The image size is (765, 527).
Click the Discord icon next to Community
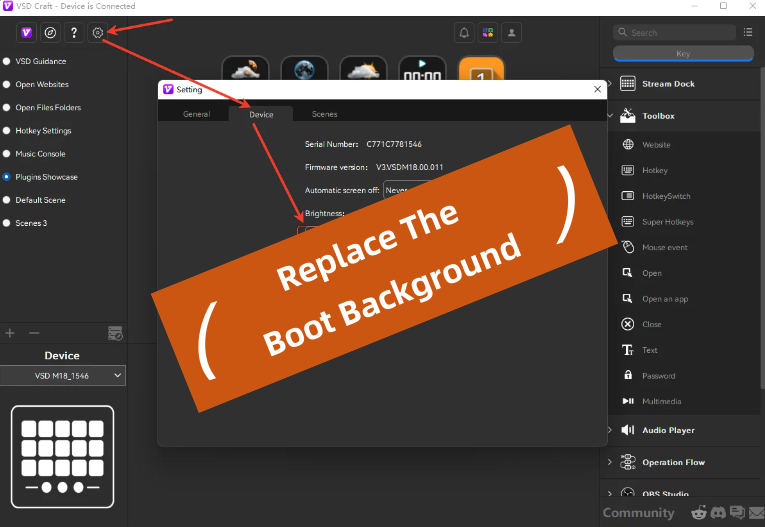(x=715, y=513)
